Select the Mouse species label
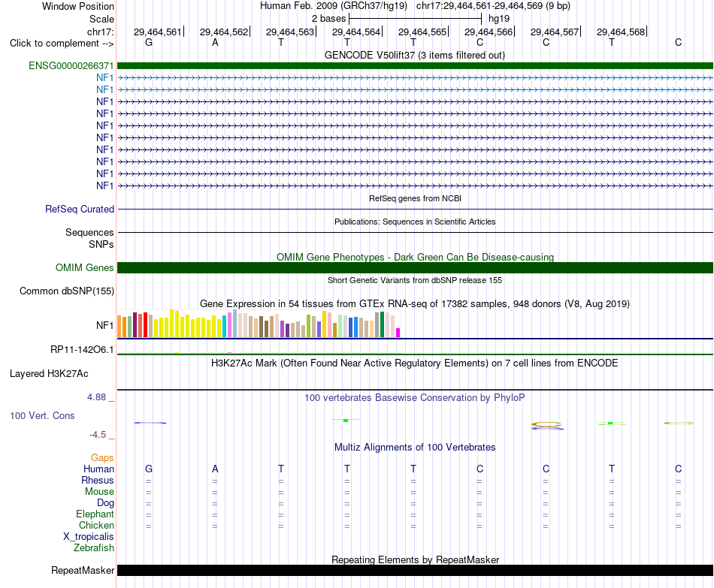714x588 pixels. pyautogui.click(x=99, y=492)
